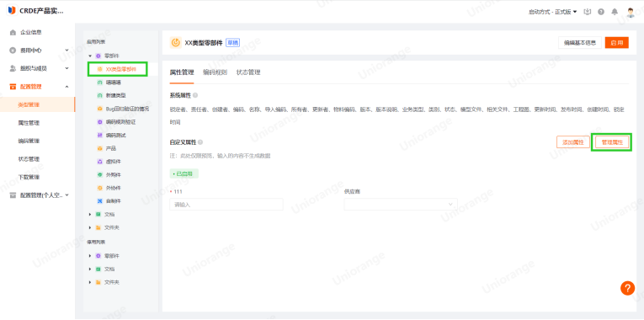Switch to the 状态管理 tab
Image resolution: width=644 pixels, height=320 pixels.
[x=248, y=72]
